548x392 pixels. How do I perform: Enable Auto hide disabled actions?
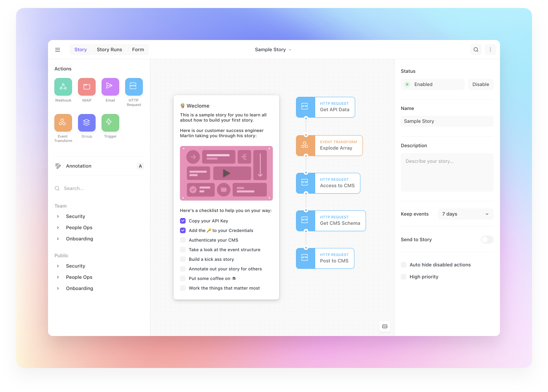coord(404,265)
